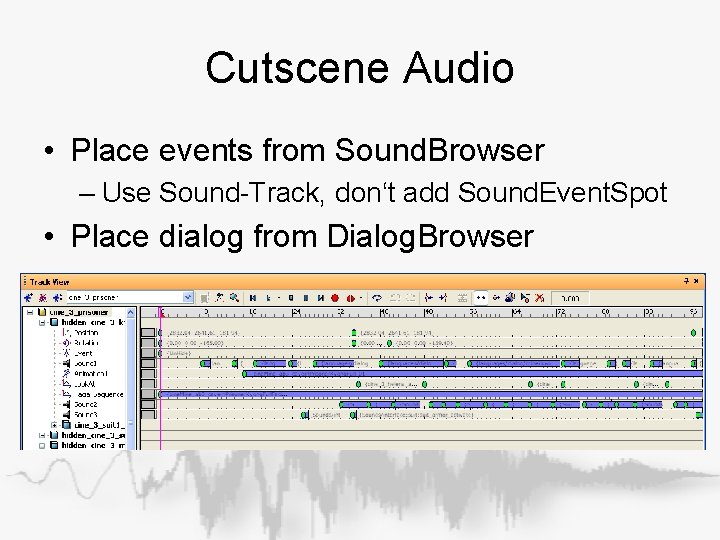The height and width of the screenshot is (540, 720).
Task: Collapse the second hidden_cine_3 node
Action: (42, 435)
